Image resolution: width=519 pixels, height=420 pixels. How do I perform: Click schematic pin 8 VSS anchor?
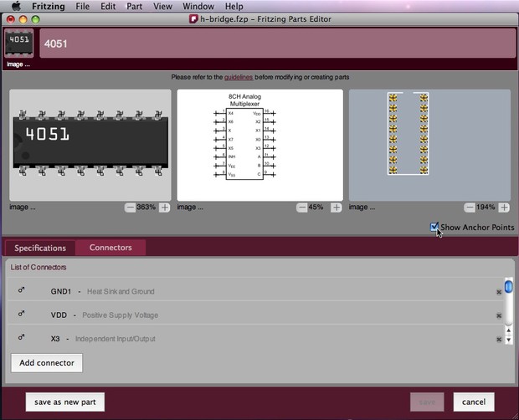tap(217, 175)
